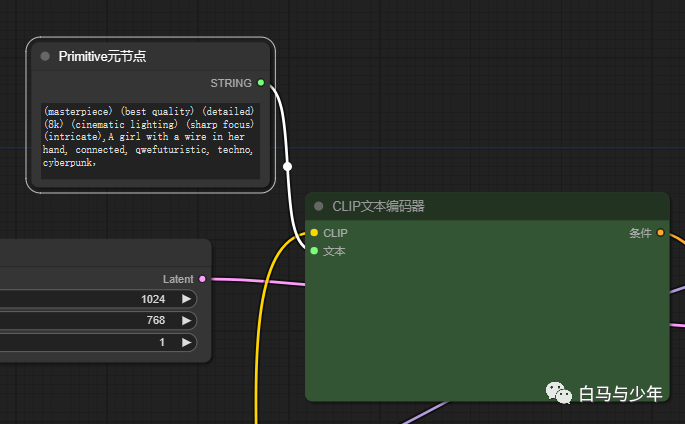Screen dimensions: 685x424
Task: Click the 白马与少年 watermark text
Action: (x=620, y=395)
